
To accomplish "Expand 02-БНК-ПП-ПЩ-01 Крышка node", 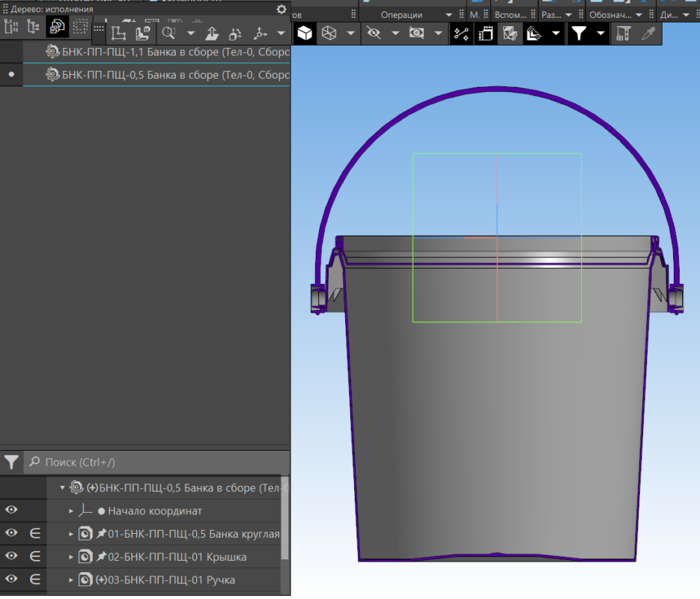I will click(71, 557).
